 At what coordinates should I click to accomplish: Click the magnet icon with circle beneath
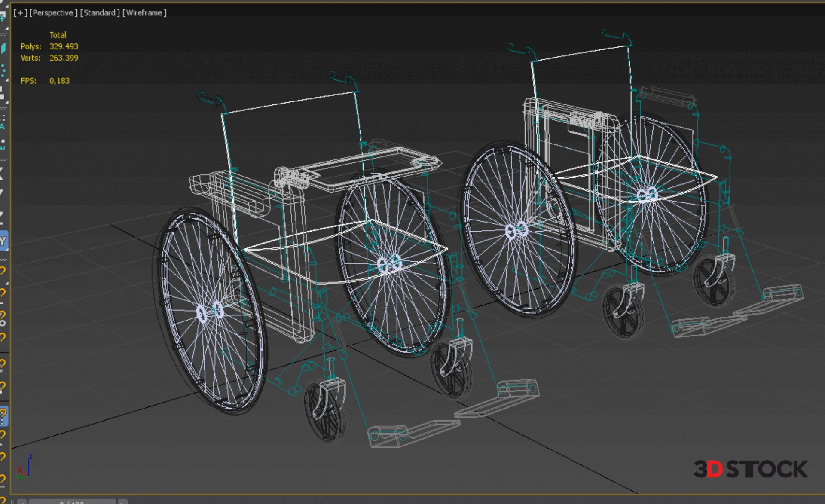pos(3,318)
